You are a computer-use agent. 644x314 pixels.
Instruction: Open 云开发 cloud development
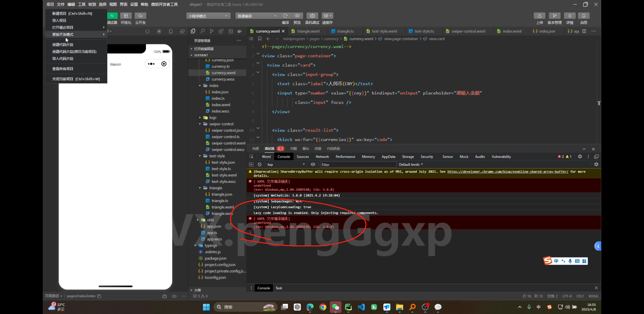pos(140,16)
